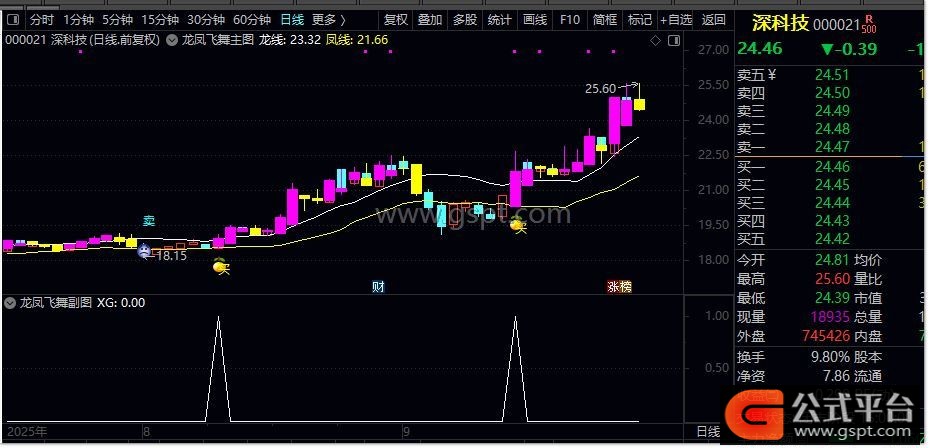
Task: Toggle 复权 price adjustment
Action: 396,19
